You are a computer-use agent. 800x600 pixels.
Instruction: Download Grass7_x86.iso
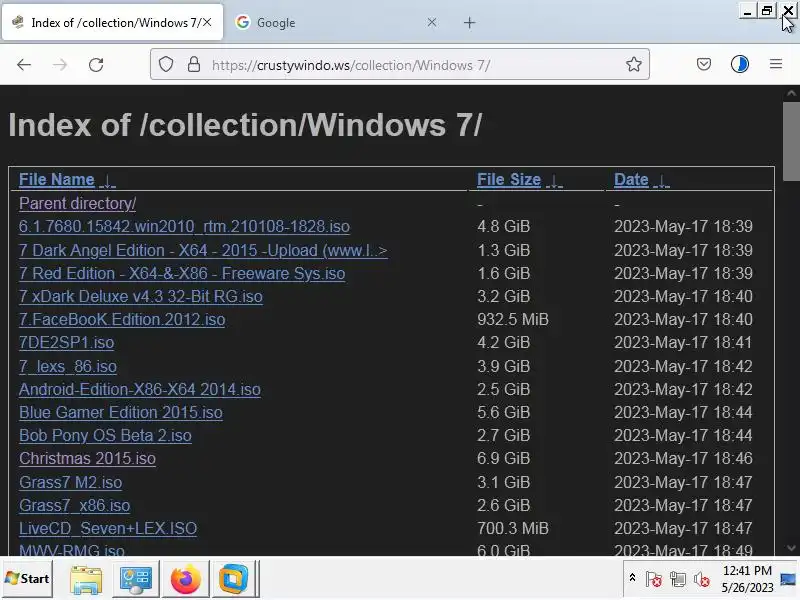click(74, 505)
